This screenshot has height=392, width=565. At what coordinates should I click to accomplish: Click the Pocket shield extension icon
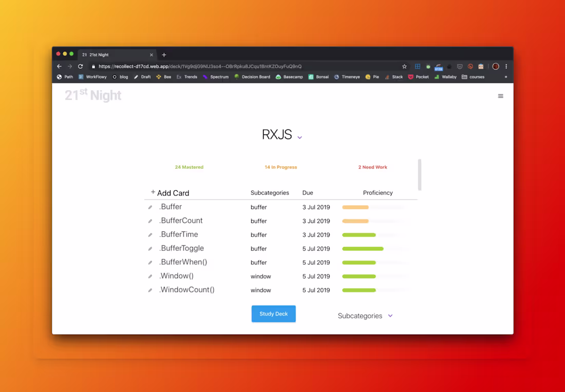click(x=460, y=66)
